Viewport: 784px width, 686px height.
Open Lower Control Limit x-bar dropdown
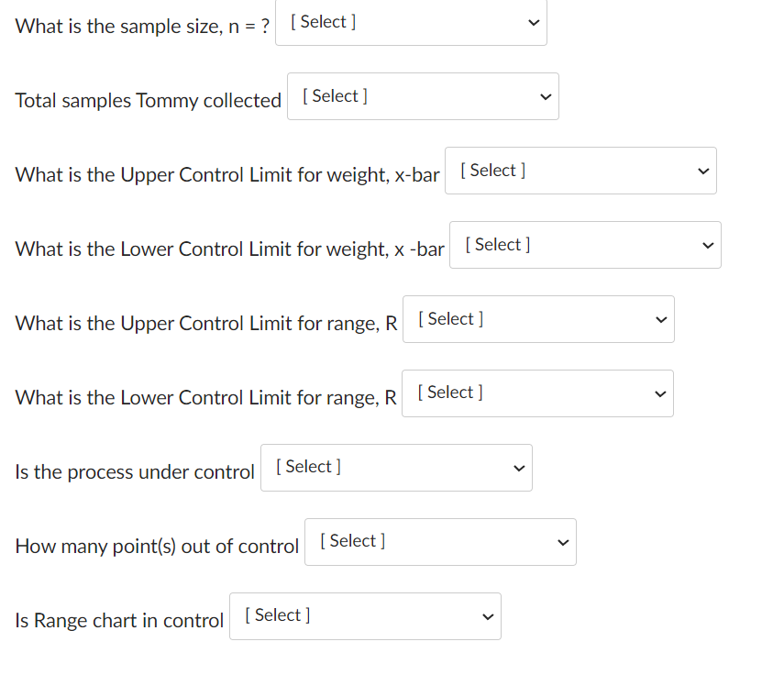point(584,246)
